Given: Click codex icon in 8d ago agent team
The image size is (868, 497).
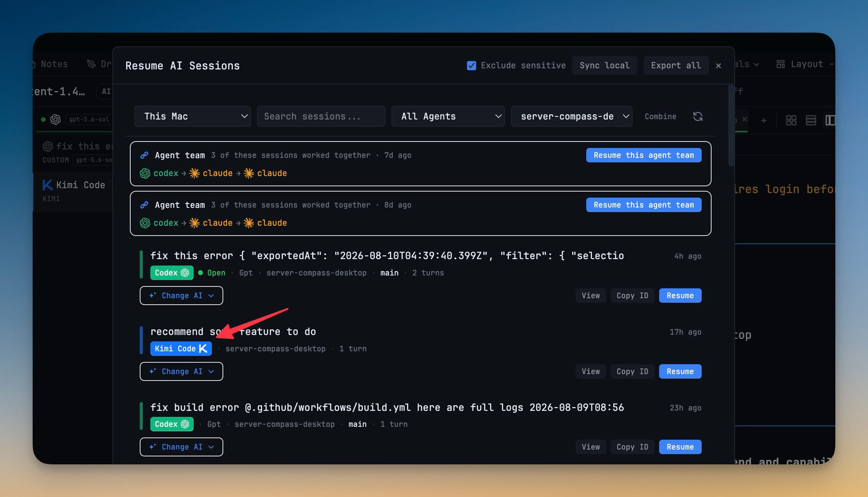Looking at the screenshot, I should [x=145, y=223].
